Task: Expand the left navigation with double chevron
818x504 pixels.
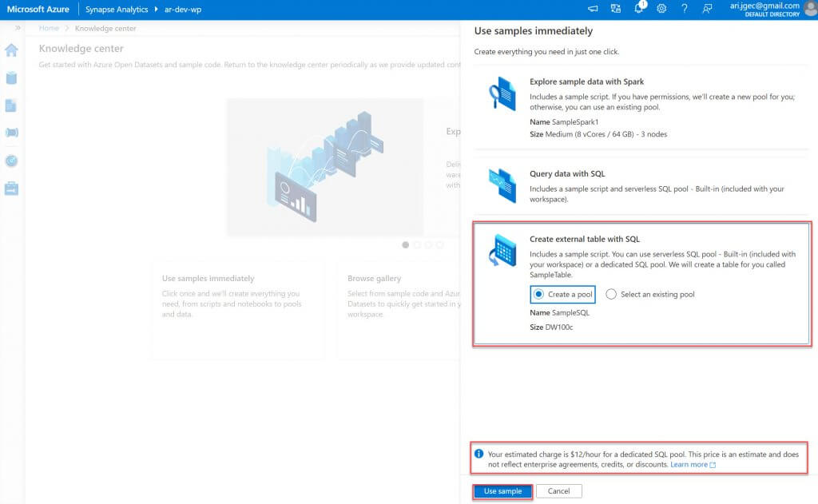Action: click(18, 28)
